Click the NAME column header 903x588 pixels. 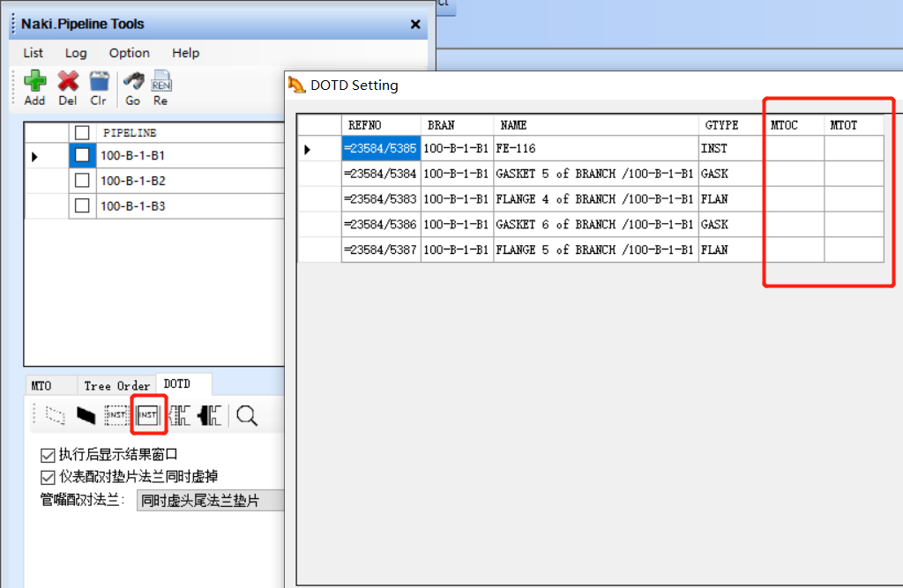coord(596,125)
